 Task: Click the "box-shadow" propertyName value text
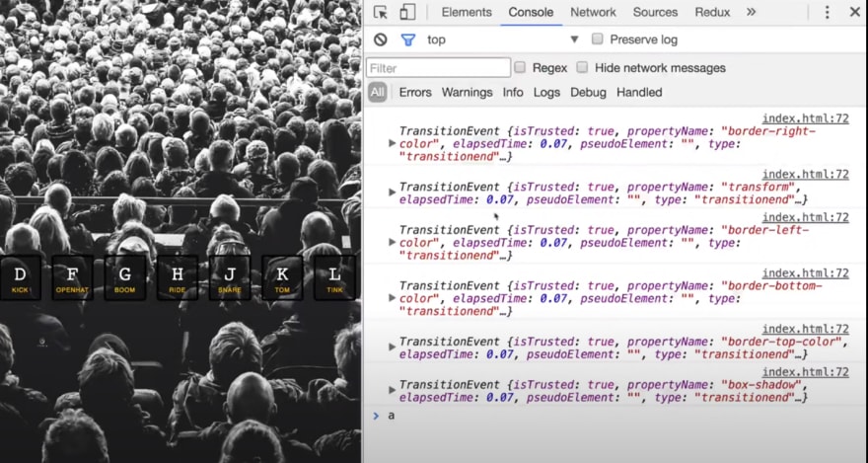761,385
